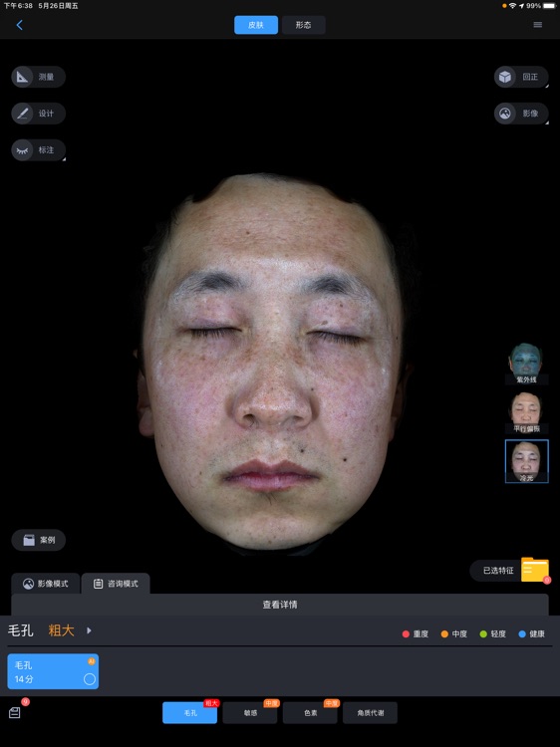Open the saved notes icon with badge 9
The height and width of the screenshot is (747, 560).
tap(15, 713)
